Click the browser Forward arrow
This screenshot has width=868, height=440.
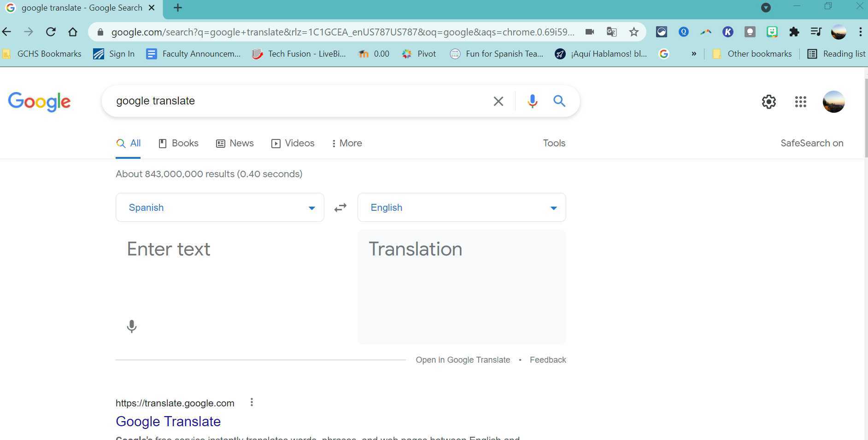point(28,32)
